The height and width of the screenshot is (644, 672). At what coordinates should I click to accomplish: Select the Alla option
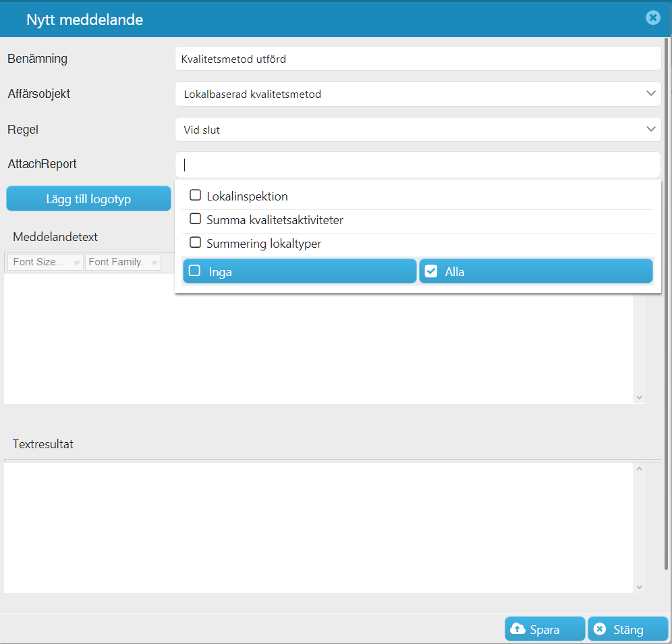pos(536,271)
